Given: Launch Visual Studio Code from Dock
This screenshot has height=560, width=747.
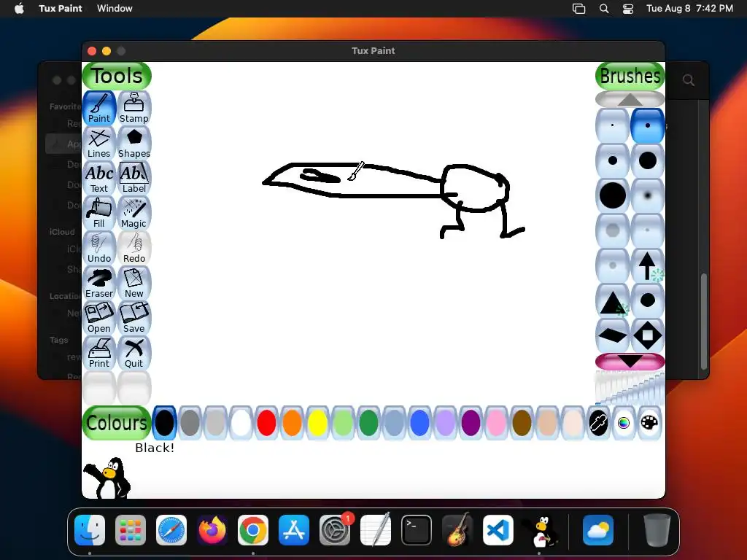Looking at the screenshot, I should (498, 529).
